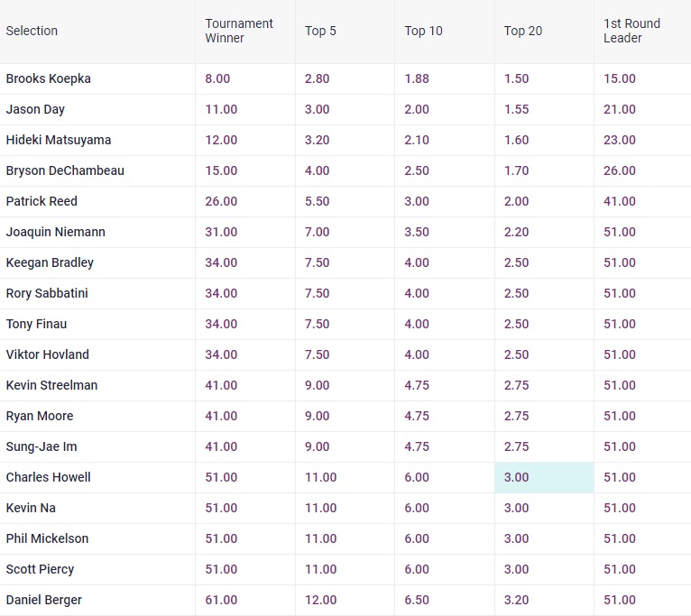Click the Brooks Koepka player name
Viewport: 691px width, 616px height.
pos(49,78)
